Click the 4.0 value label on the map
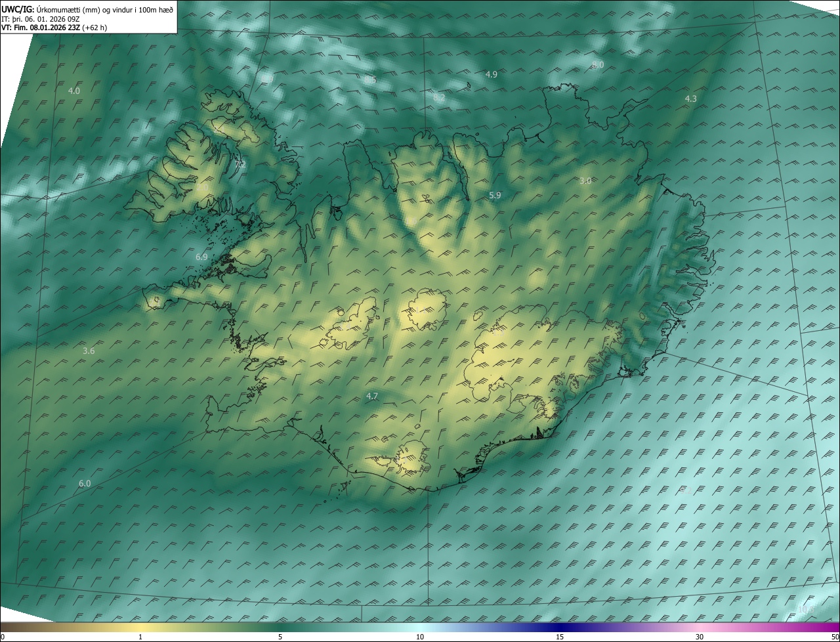Viewport: 840px width, 642px height. [74, 91]
